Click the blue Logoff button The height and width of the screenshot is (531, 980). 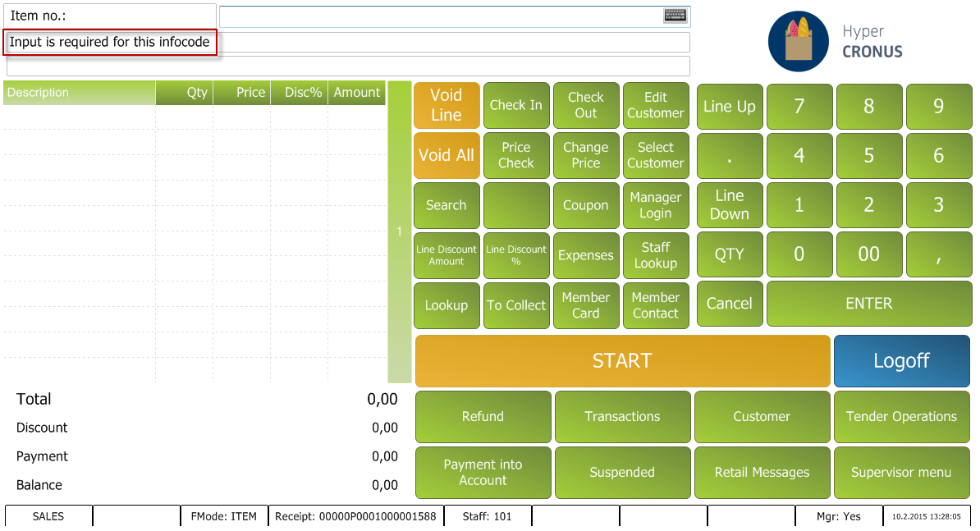point(901,361)
